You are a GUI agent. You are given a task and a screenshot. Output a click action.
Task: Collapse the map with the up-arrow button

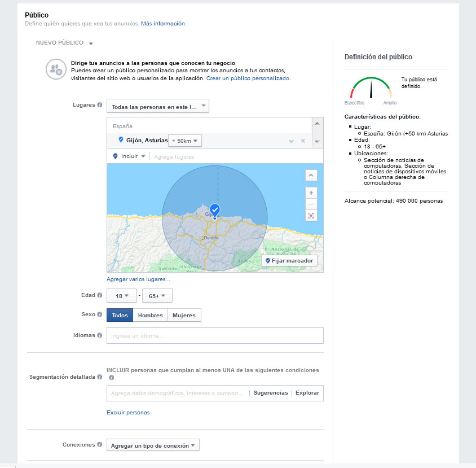click(311, 176)
